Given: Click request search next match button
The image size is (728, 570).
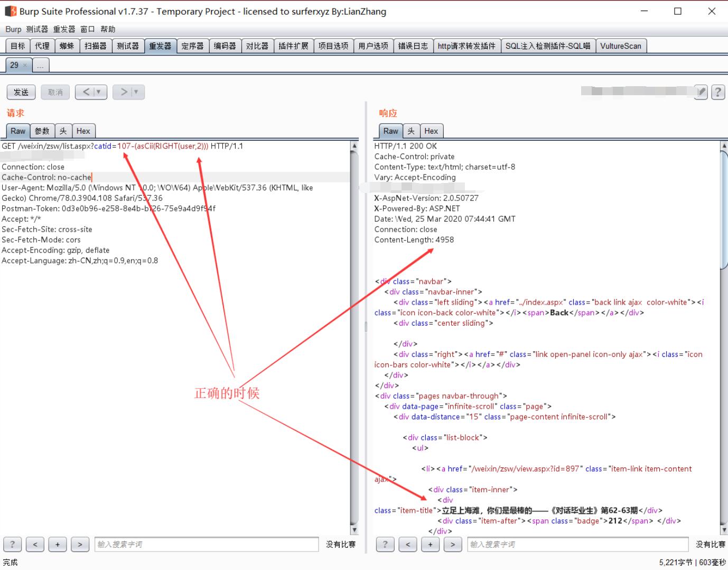Looking at the screenshot, I should (x=80, y=544).
